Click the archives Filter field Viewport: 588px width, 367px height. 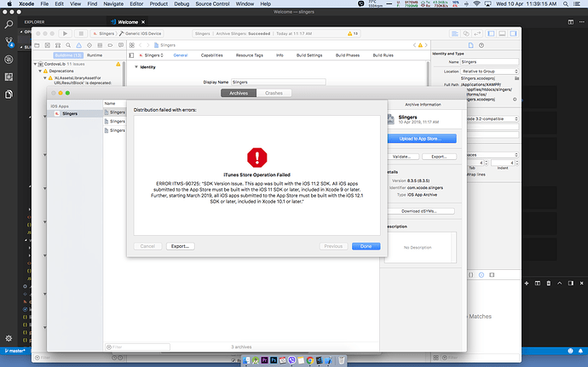[x=137, y=347]
